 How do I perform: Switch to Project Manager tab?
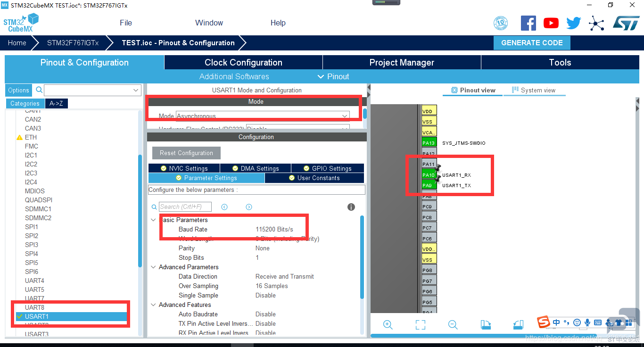(x=402, y=63)
